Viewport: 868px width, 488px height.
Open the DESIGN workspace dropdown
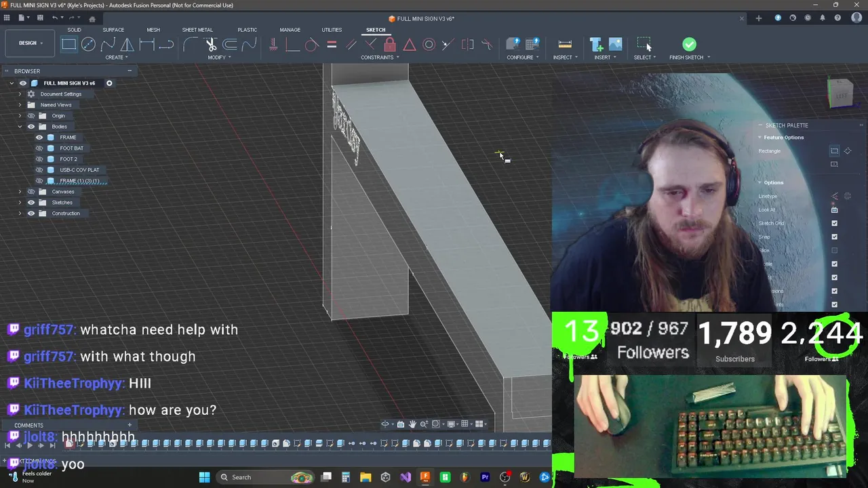pyautogui.click(x=31, y=43)
